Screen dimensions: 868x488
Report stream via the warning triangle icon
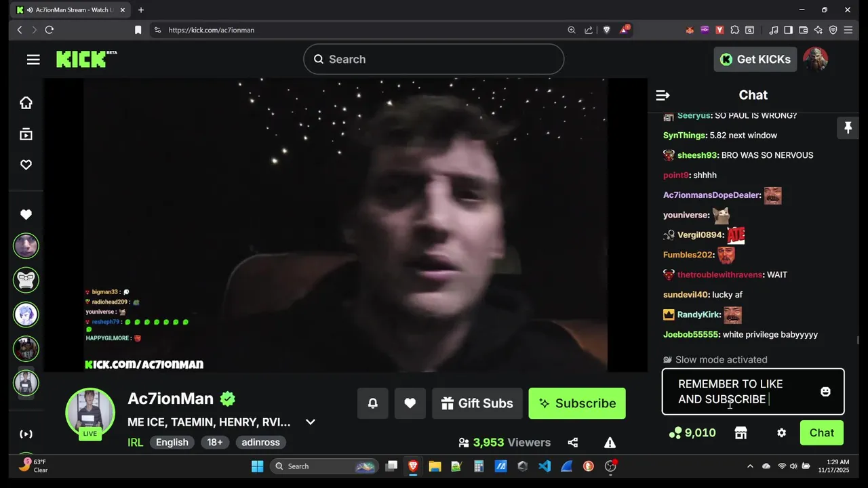[610, 443]
